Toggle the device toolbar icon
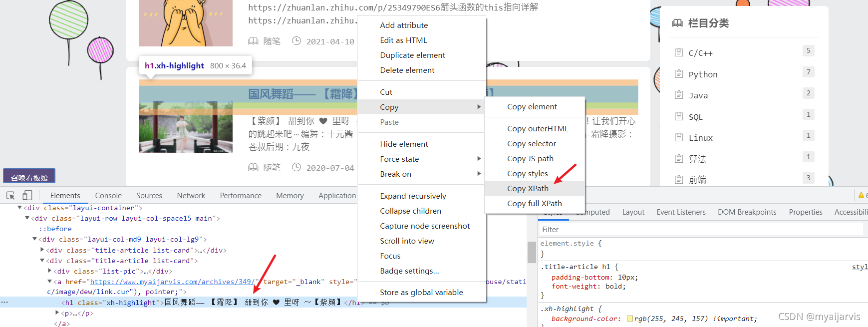868x327 pixels. tap(27, 196)
